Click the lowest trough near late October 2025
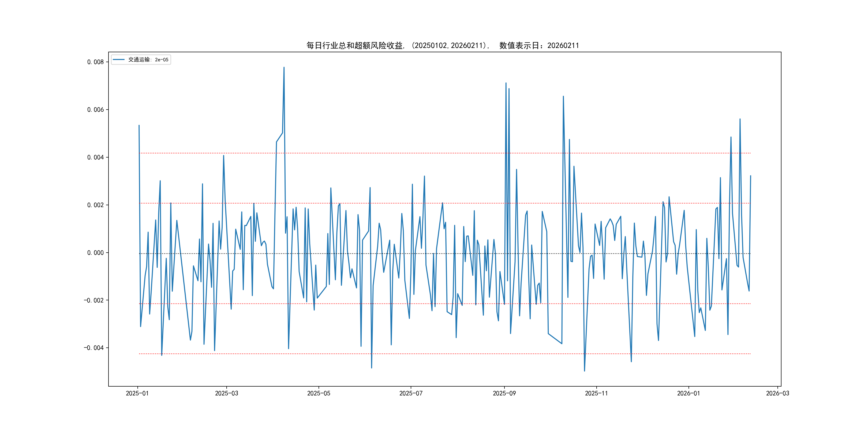This screenshot has height=434, width=868. [x=584, y=371]
